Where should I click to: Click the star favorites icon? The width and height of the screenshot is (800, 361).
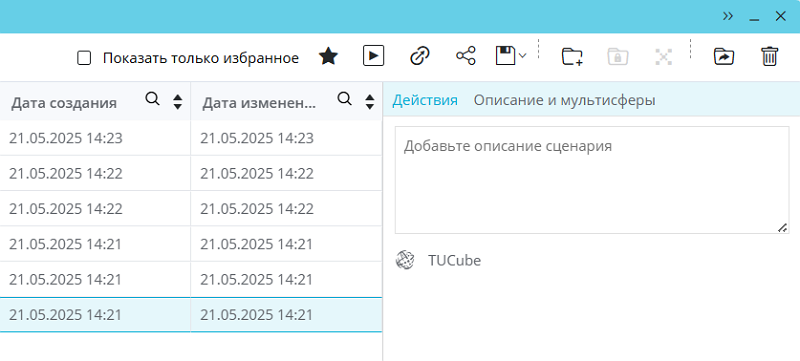click(x=329, y=56)
